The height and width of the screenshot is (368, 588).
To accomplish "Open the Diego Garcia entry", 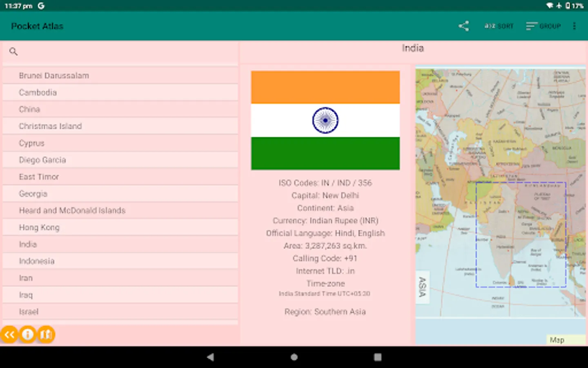I will click(120, 160).
